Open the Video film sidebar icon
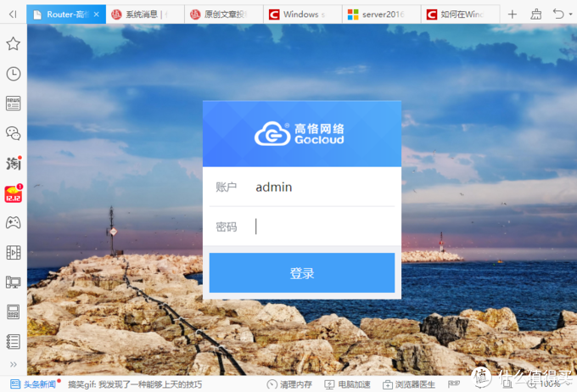Viewport: 577px width, 392px height. 14,253
